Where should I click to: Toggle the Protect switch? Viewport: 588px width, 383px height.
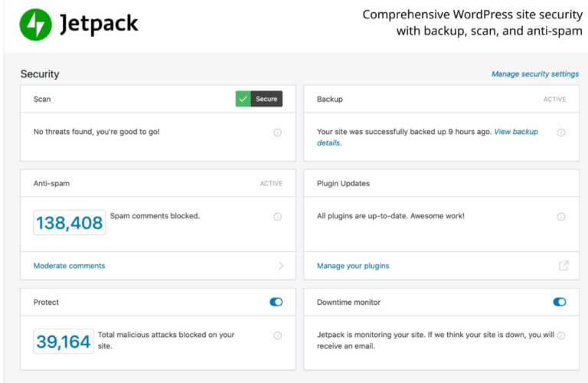276,302
